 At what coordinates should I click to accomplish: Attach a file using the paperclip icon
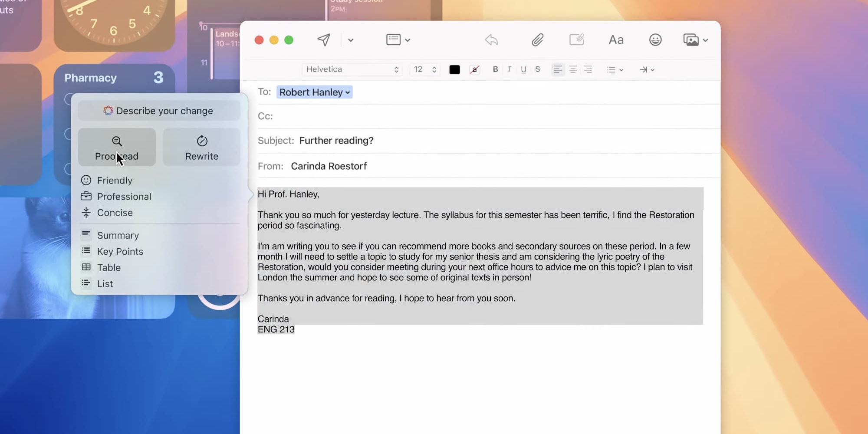pyautogui.click(x=538, y=39)
